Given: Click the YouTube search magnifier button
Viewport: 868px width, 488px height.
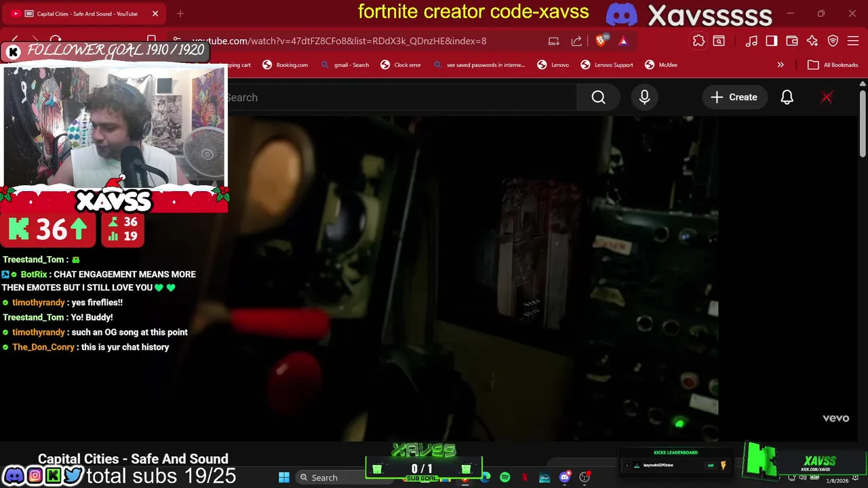Looking at the screenshot, I should pyautogui.click(x=598, y=98).
